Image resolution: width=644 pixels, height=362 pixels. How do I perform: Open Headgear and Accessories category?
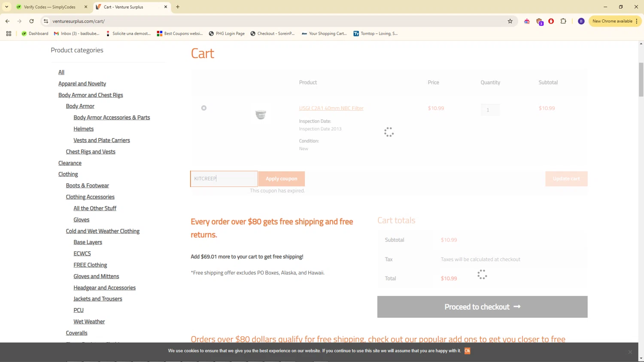[104, 288]
